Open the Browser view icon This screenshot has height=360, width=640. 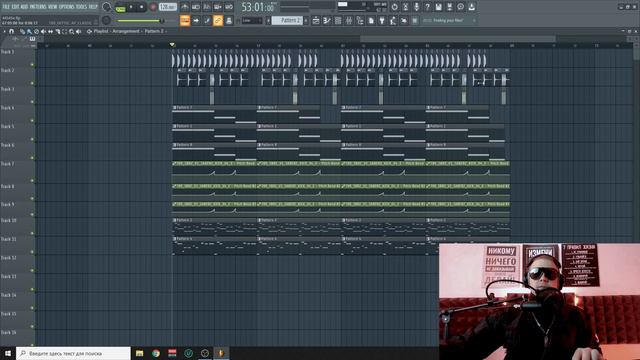pos(360,20)
